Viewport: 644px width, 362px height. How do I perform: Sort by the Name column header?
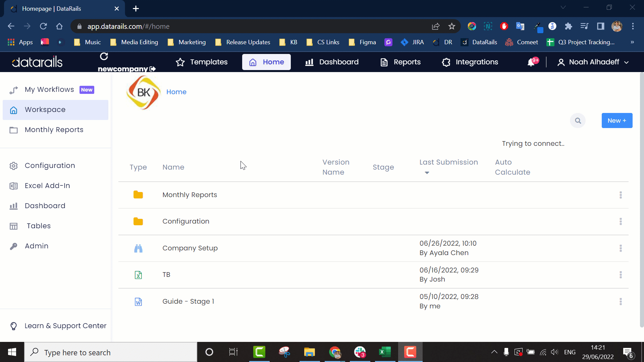click(x=173, y=167)
